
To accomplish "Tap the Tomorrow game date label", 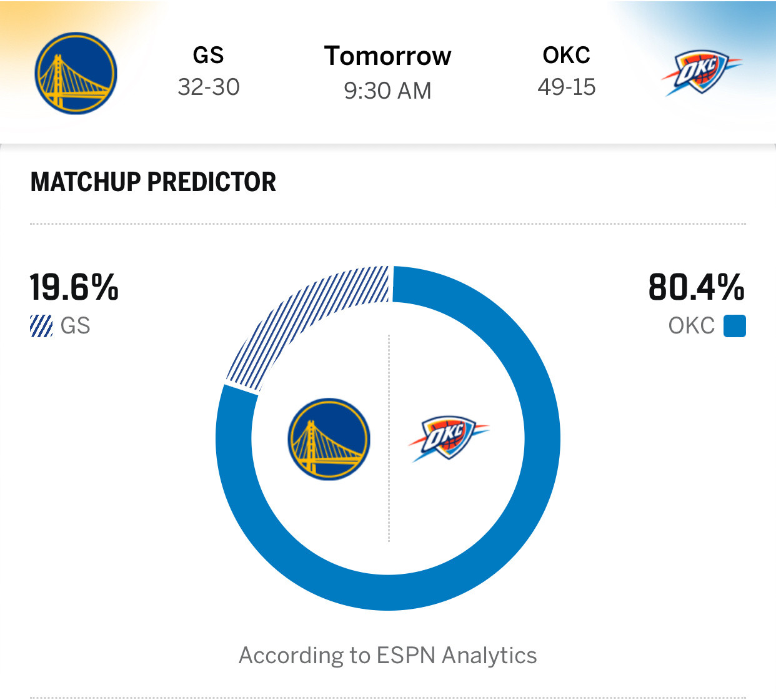I will 387,56.
